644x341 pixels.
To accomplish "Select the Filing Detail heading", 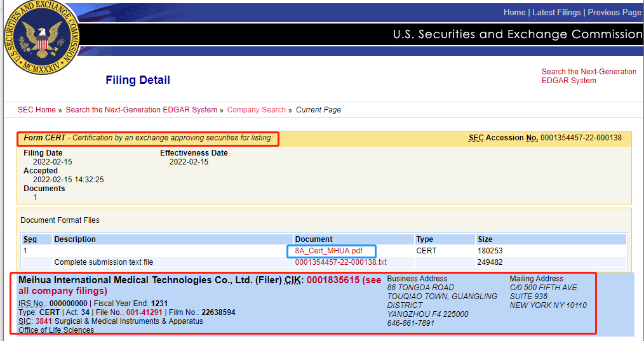I will coord(138,80).
